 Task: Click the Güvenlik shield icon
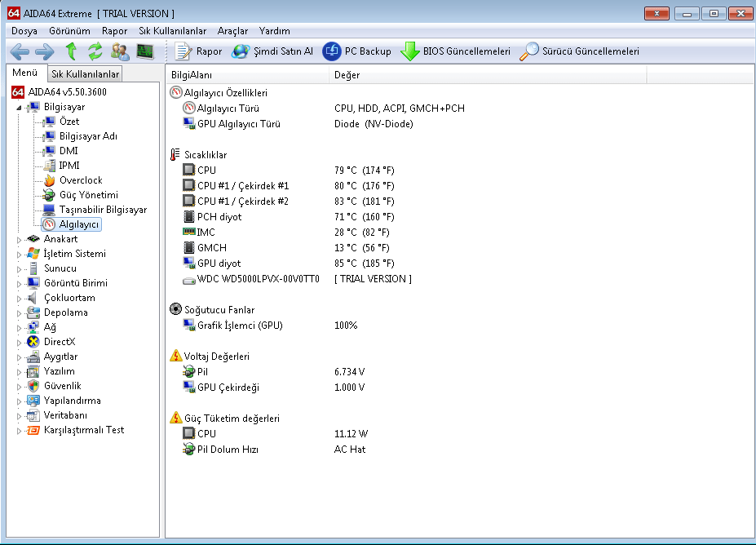(x=33, y=386)
